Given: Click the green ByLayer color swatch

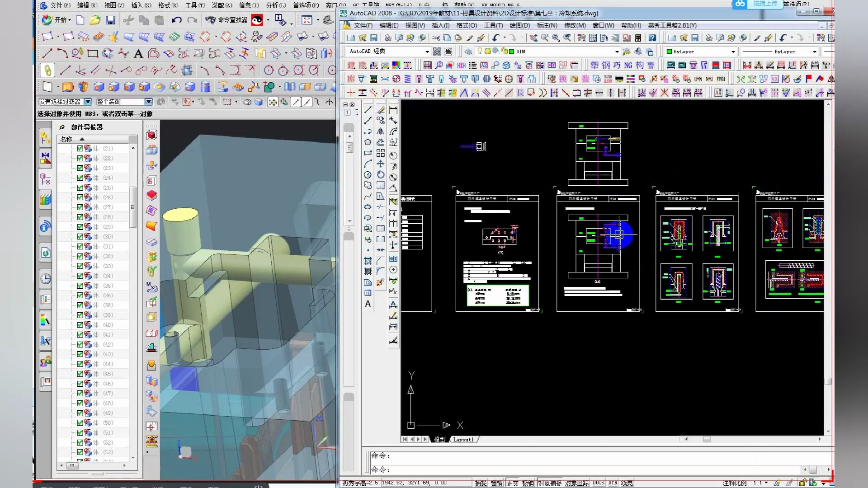Looking at the screenshot, I should click(x=670, y=52).
